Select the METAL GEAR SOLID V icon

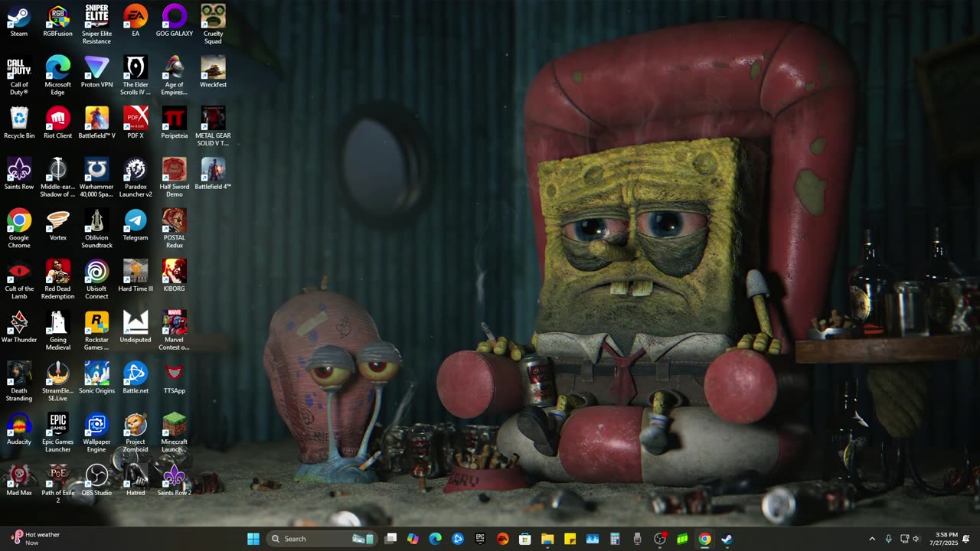click(214, 126)
